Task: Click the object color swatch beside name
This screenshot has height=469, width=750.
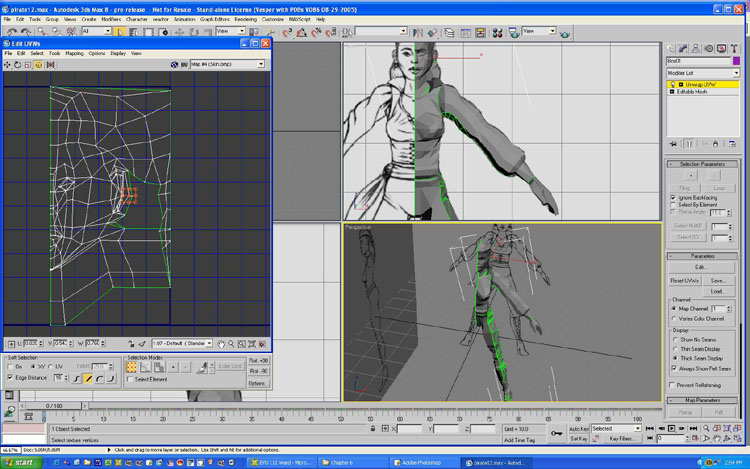Action: pyautogui.click(x=736, y=61)
